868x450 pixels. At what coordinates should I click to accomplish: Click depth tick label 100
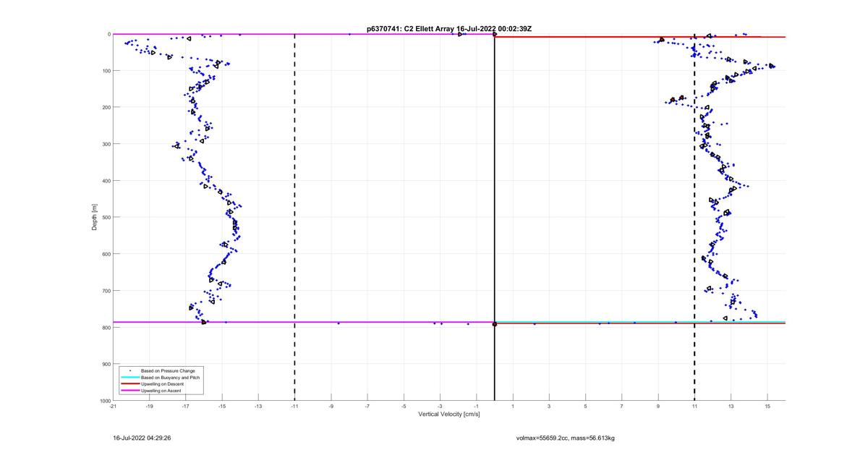[106, 71]
